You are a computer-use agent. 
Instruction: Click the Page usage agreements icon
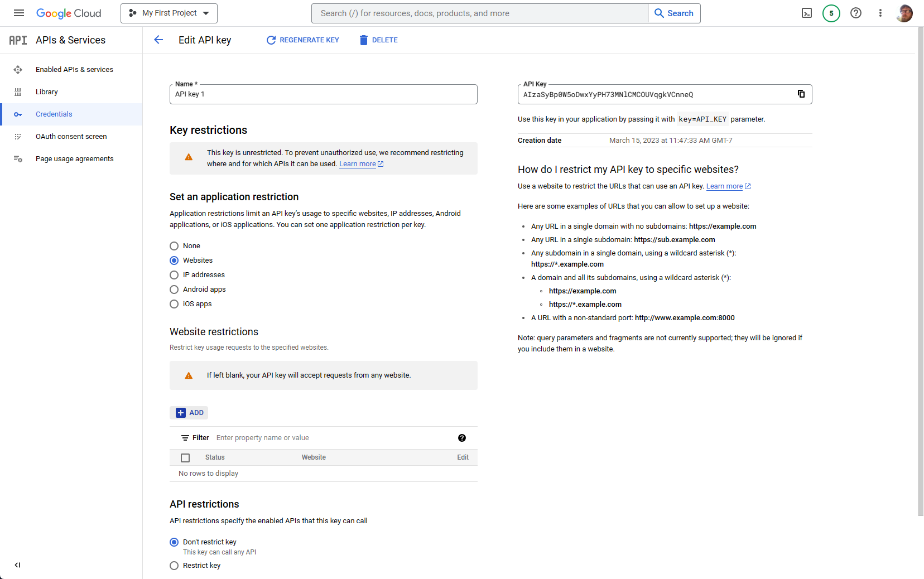point(18,159)
